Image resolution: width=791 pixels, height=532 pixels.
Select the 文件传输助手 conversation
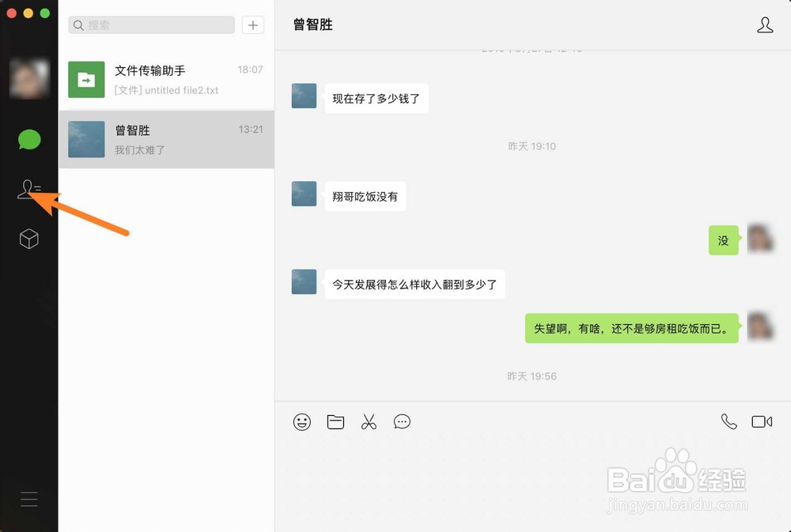[166, 79]
